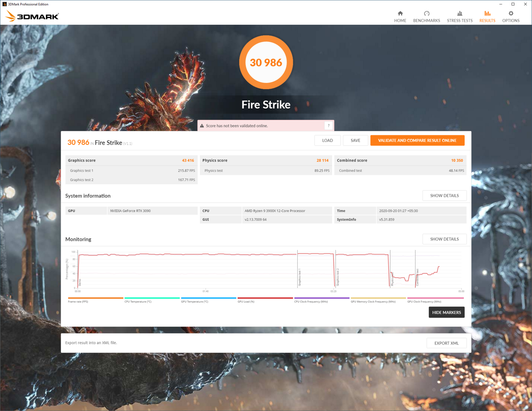
Task: Open the question mark help for validation
Action: [x=328, y=126]
